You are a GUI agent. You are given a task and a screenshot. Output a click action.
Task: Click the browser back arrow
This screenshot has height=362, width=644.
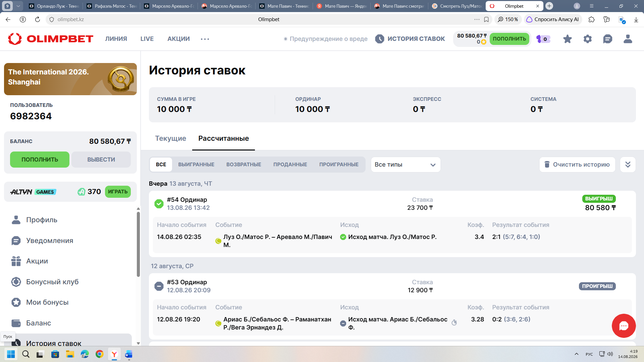pos(8,19)
